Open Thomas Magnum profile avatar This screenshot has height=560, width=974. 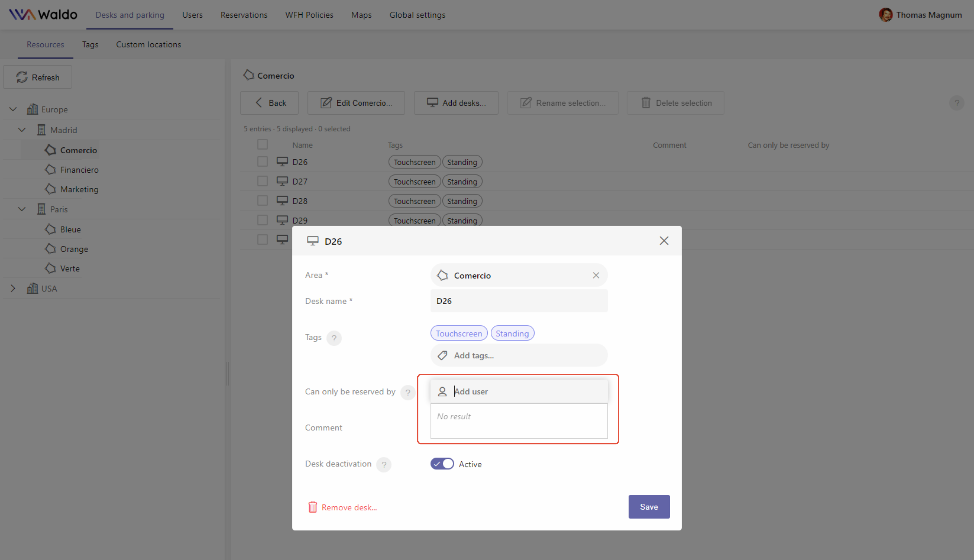point(885,15)
